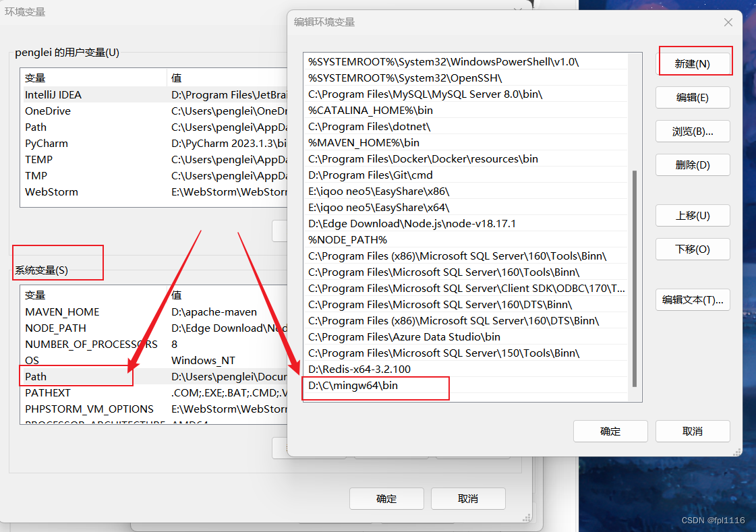
Task: Select PHPSTORM_VM_OPTIONS system variable row
Action: pos(156,409)
